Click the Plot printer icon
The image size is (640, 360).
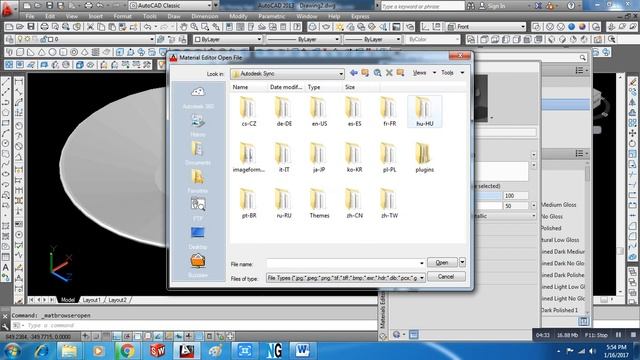click(x=44, y=27)
